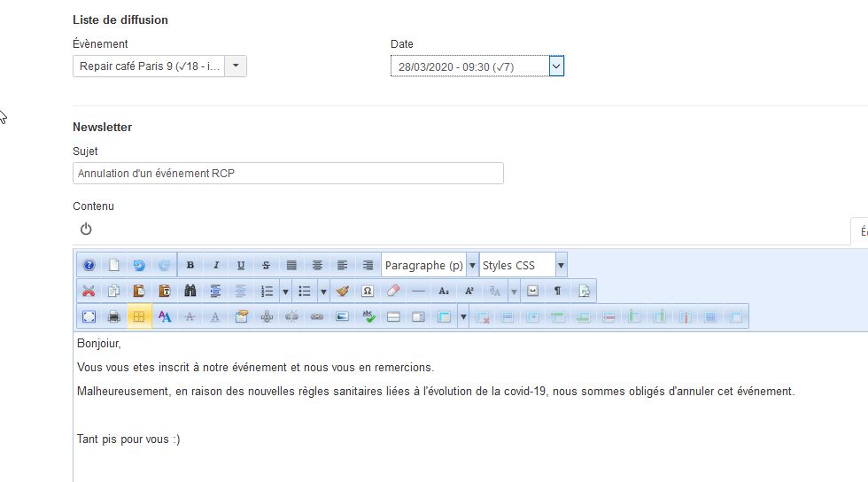
Task: Click the unlink icon
Action: tap(291, 317)
